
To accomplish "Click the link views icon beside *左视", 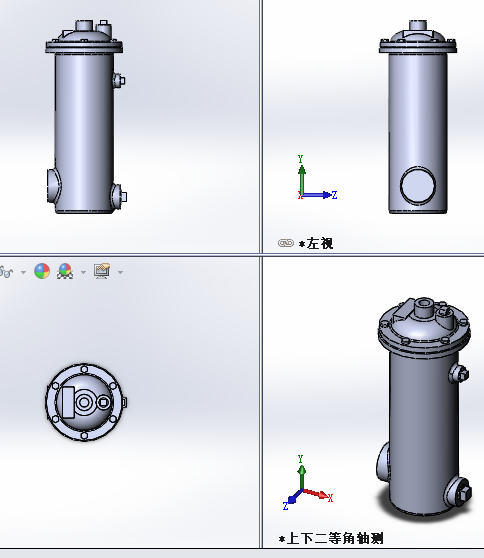I will pyautogui.click(x=286, y=243).
